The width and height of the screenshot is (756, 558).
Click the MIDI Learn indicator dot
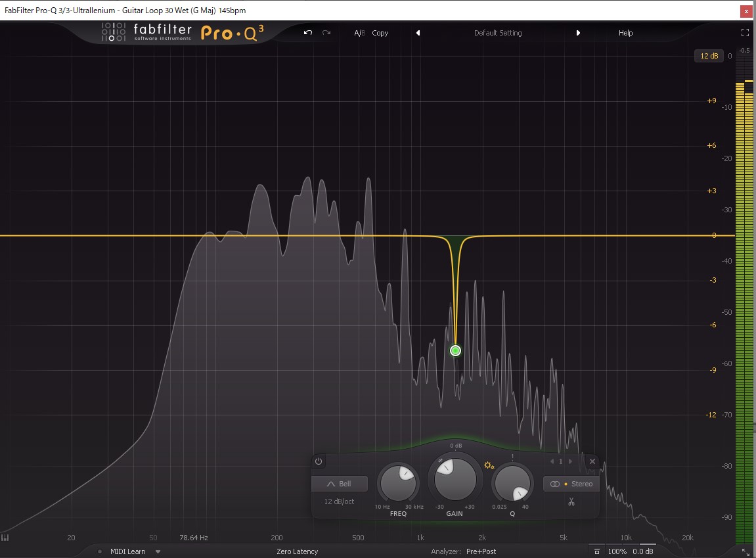[100, 551]
